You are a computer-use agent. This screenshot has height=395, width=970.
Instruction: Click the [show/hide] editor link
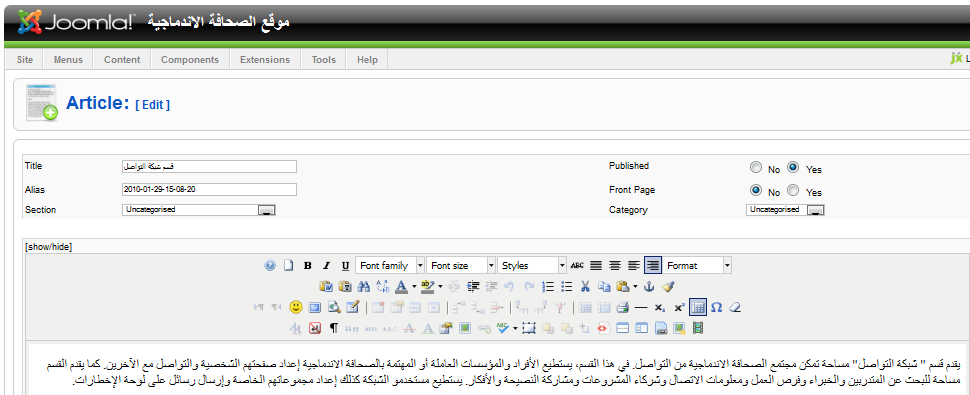click(x=48, y=247)
